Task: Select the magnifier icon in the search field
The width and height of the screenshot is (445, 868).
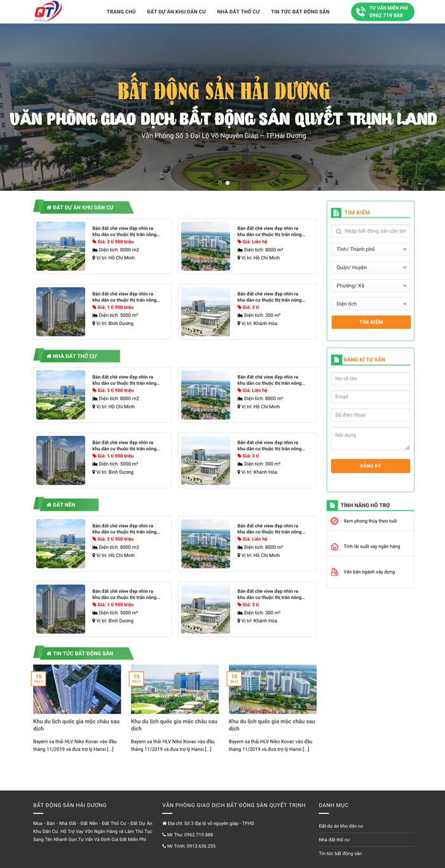Action: [339, 231]
